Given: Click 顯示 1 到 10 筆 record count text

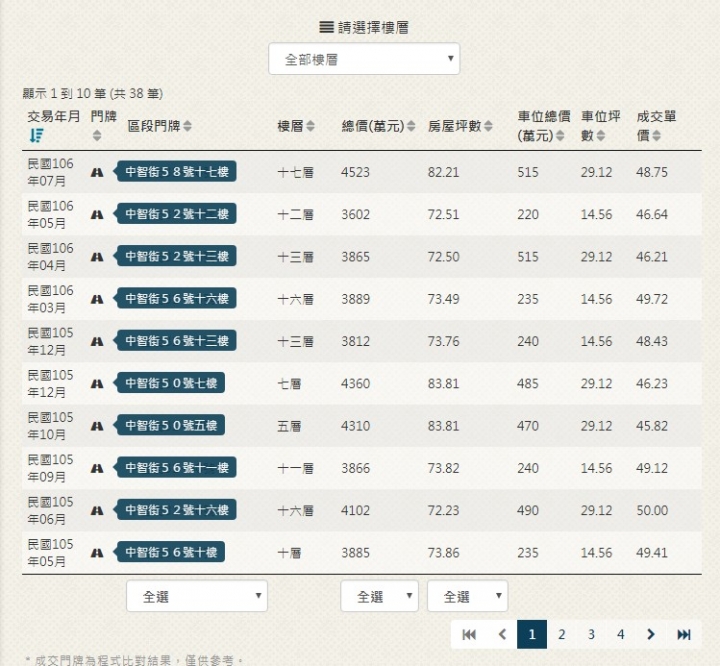Looking at the screenshot, I should 92,94.
